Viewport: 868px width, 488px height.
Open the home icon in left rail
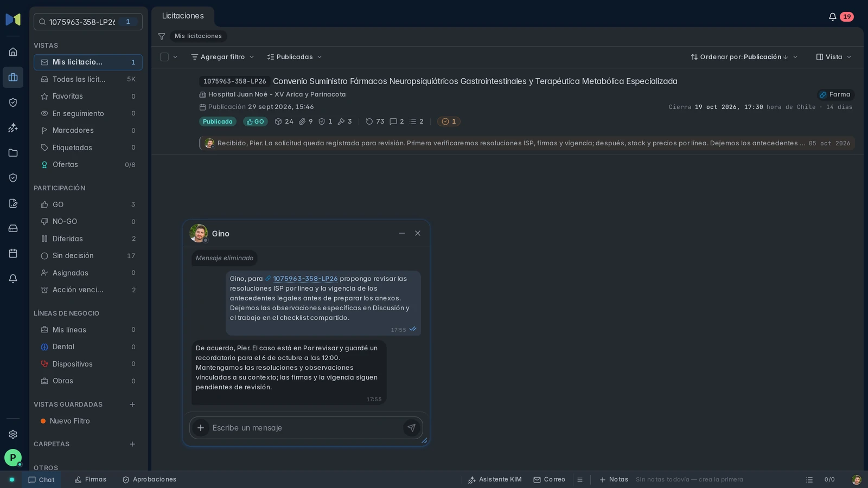(13, 52)
